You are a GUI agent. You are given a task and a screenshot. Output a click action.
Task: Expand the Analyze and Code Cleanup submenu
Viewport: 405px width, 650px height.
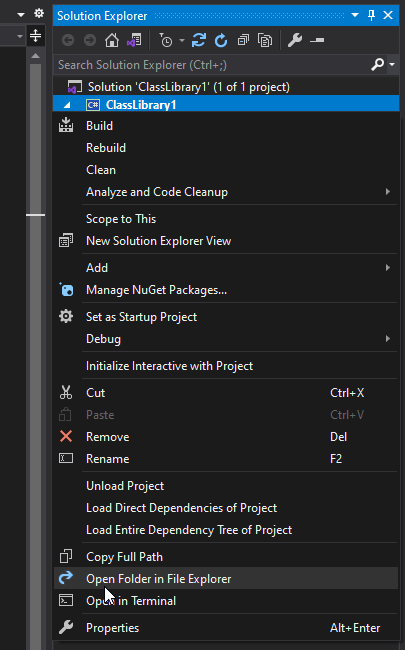(226, 192)
